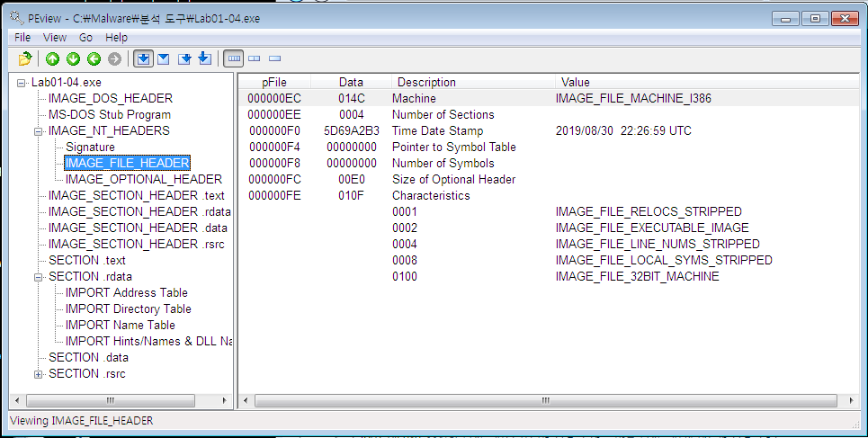Click the IMAGE_FILE_LINE_NUMS_STRIPPED value

[x=658, y=244]
